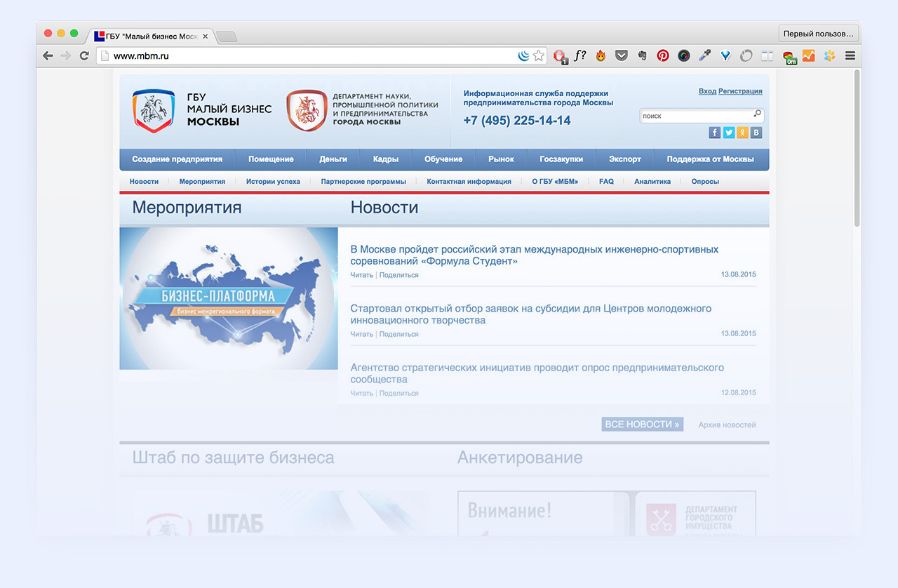
Task: Open the two-column panel extension icon
Action: (767, 55)
